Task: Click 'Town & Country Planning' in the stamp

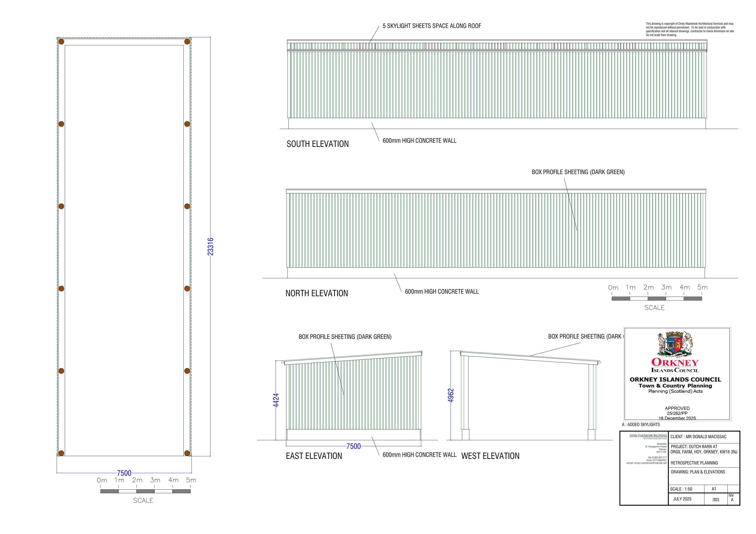Action: pos(675,386)
